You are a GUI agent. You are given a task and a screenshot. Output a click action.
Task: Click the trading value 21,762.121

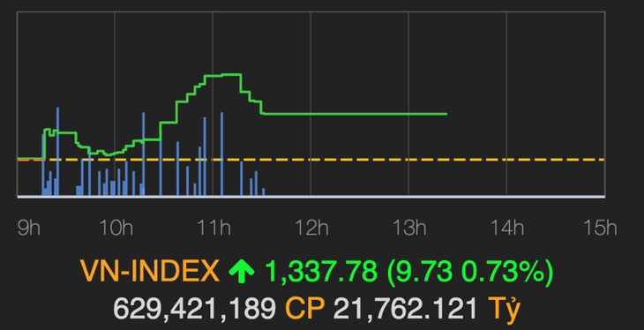coord(405,308)
